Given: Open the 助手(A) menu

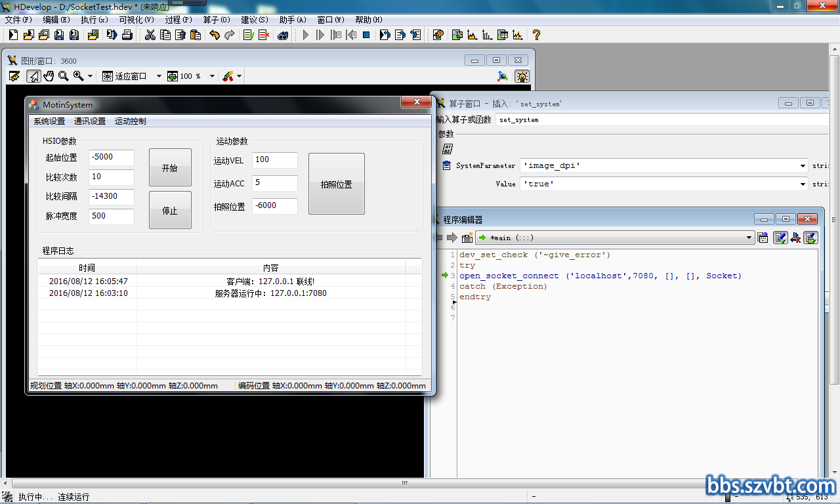Looking at the screenshot, I should tap(293, 20).
